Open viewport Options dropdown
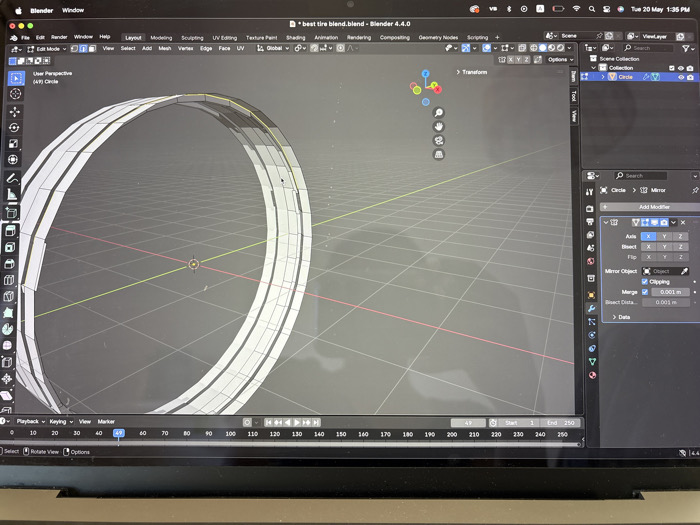Screen dimensions: 700x525 560,59
